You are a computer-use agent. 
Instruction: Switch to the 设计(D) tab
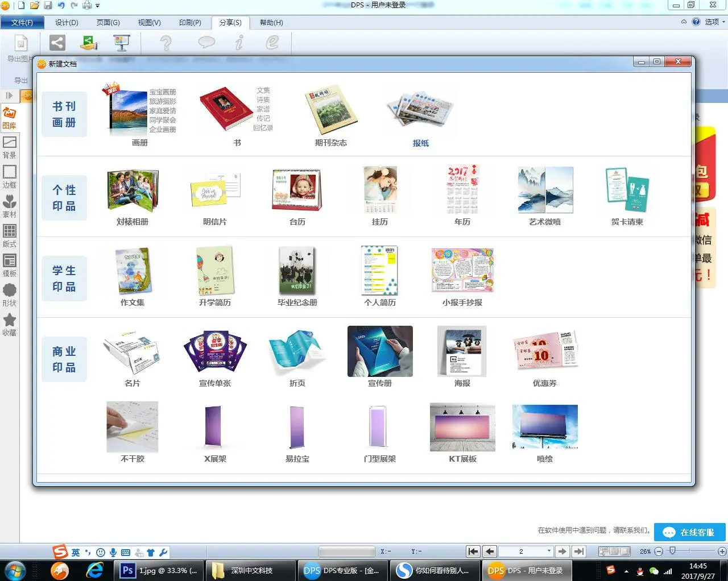click(x=67, y=23)
